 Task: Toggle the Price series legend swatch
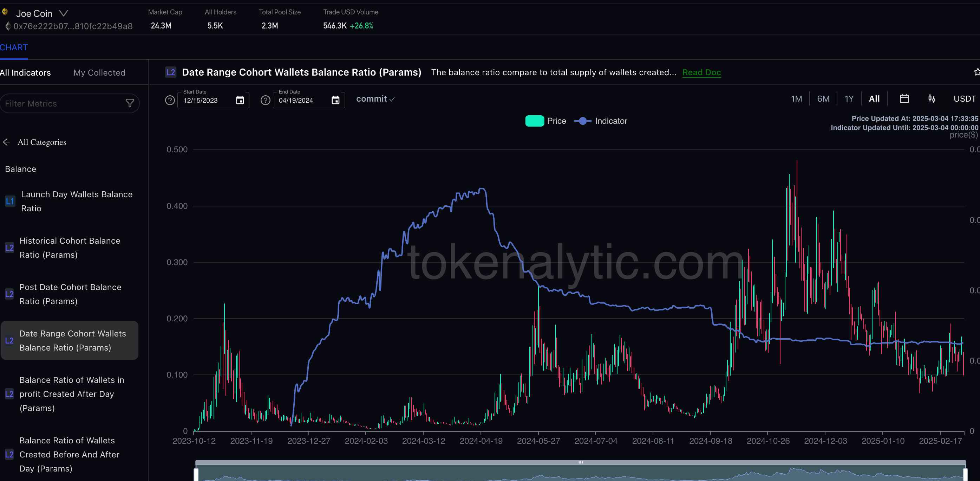tap(535, 121)
